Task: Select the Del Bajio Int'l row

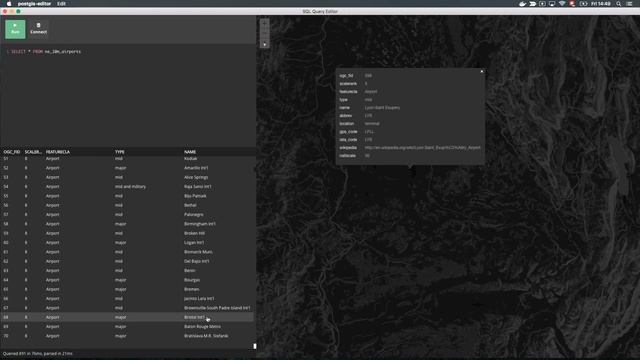Action: tap(127, 261)
